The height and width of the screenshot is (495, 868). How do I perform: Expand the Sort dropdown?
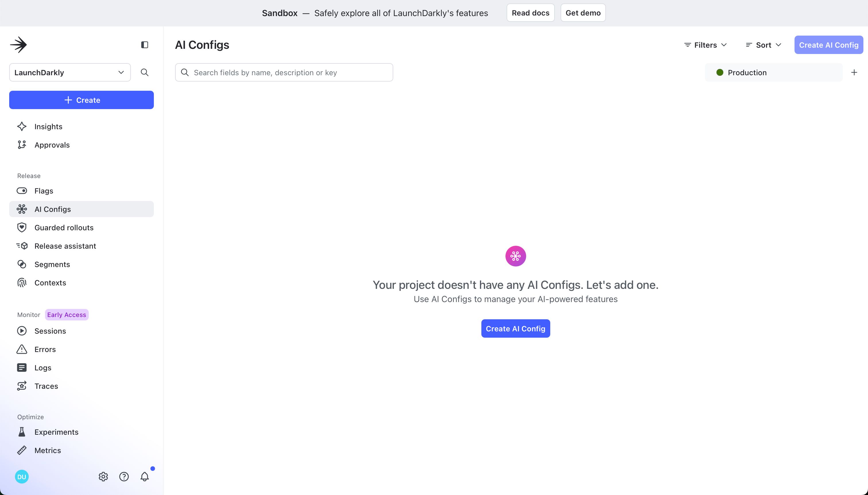click(763, 45)
